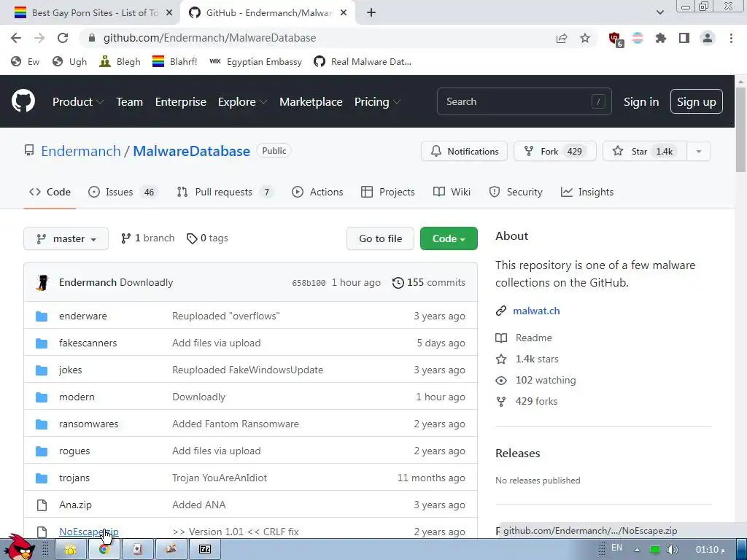Expand the Pricing menu
Image resolution: width=747 pixels, height=560 pixels.
pyautogui.click(x=377, y=102)
